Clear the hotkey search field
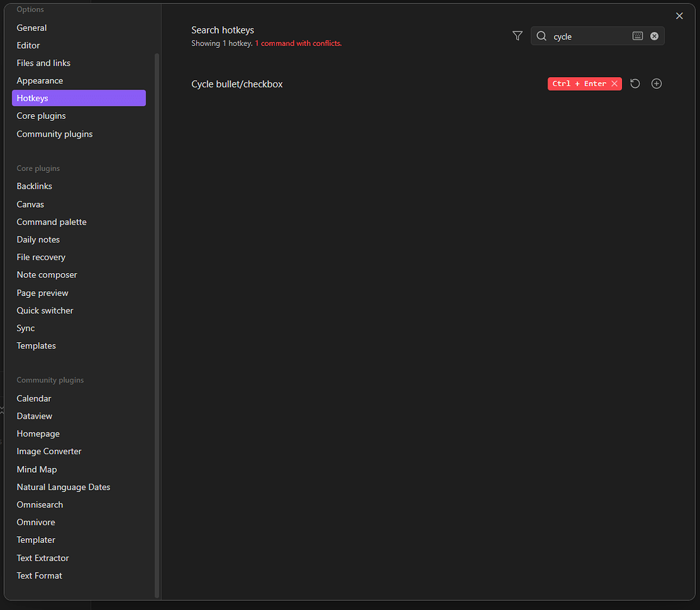The width and height of the screenshot is (700, 610). point(654,36)
